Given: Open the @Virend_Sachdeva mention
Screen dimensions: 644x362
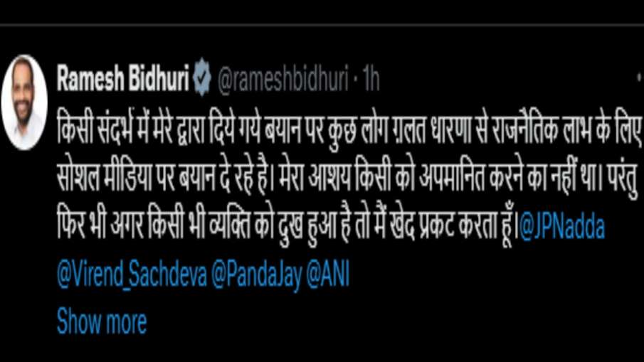Looking at the screenshot, I should pos(132,275).
